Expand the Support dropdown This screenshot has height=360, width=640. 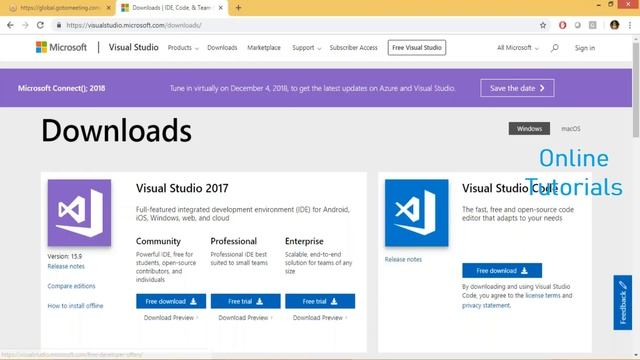[307, 48]
